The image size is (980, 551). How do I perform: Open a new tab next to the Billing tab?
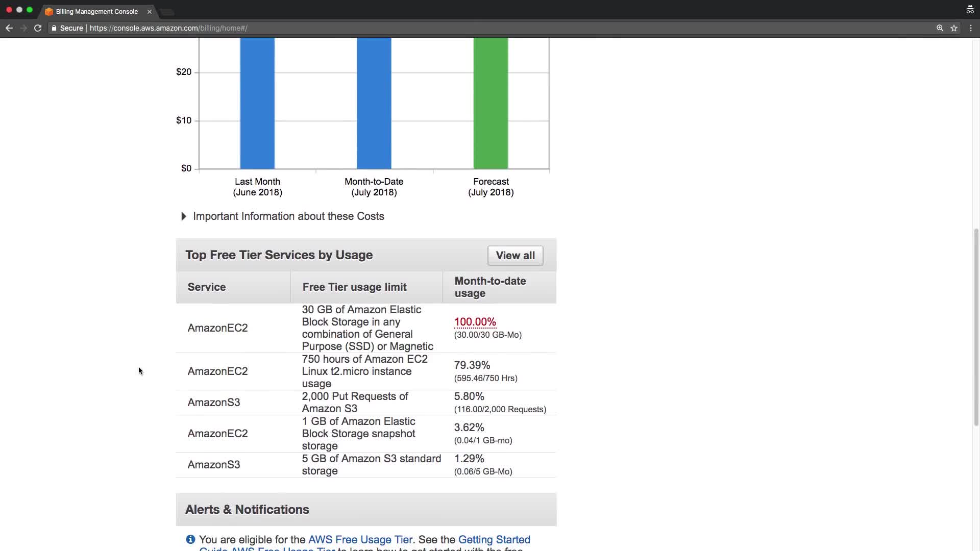[167, 12]
